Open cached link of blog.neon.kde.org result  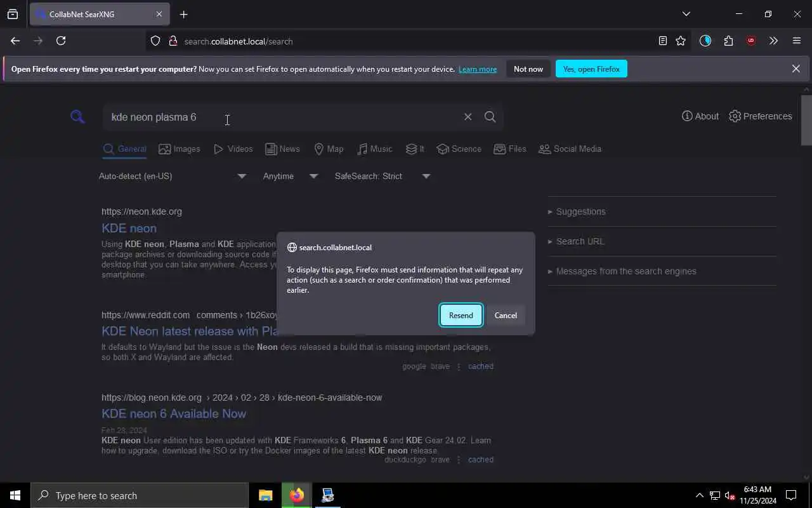pyautogui.click(x=480, y=460)
